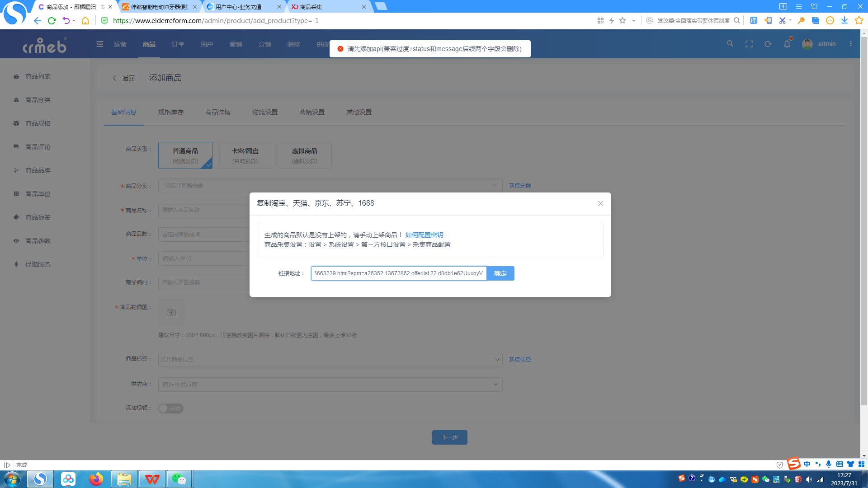Click the refresh icon in crmeb header
The image size is (868, 488).
[x=768, y=44]
